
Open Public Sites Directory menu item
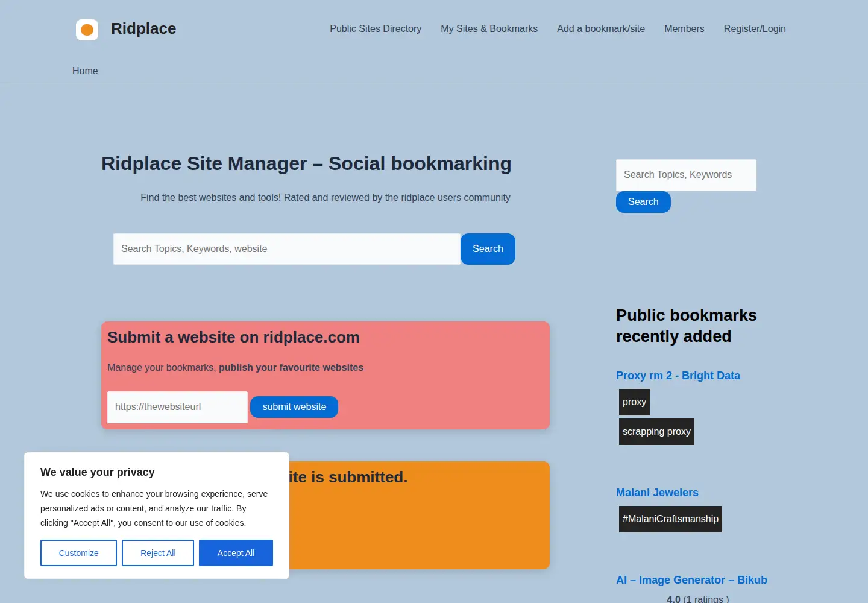pos(376,28)
